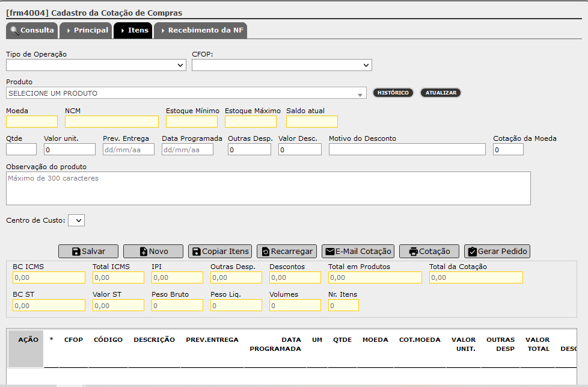
Task: Click the Observação do produto text area
Action: click(268, 188)
